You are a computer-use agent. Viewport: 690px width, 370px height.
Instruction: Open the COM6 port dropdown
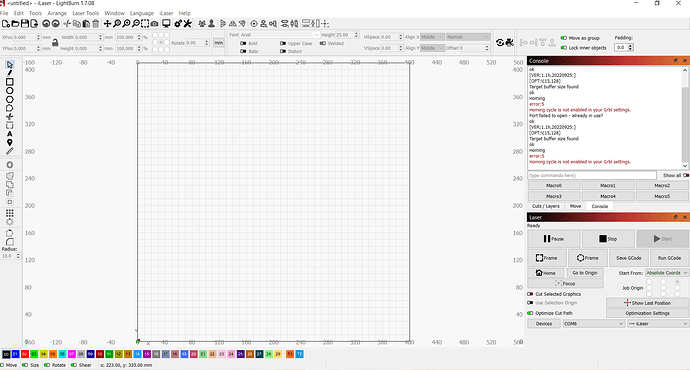pyautogui.click(x=594, y=324)
